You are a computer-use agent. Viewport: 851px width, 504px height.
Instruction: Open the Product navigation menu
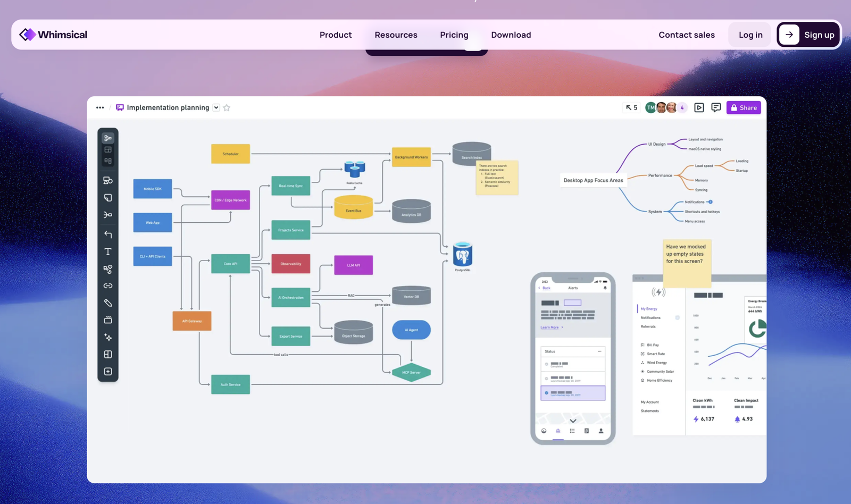point(336,35)
